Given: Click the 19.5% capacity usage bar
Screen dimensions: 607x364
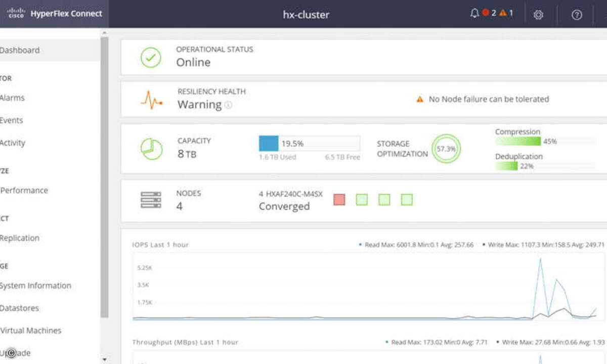Looking at the screenshot, I should coord(310,143).
